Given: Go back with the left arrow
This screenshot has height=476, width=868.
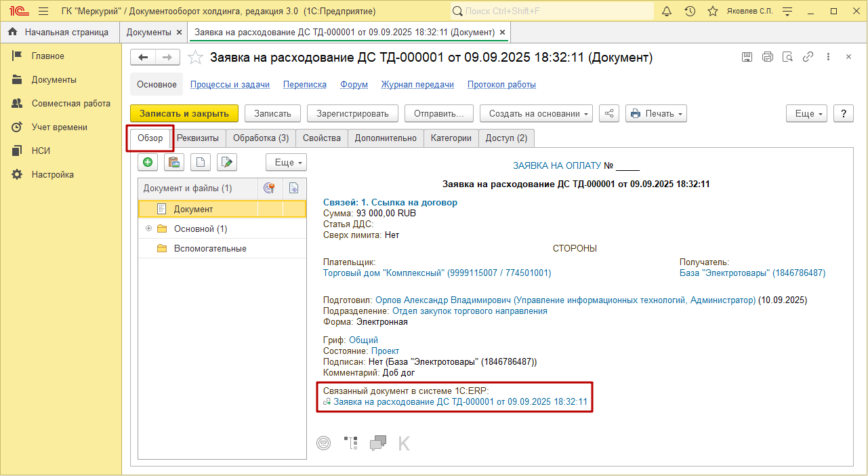Looking at the screenshot, I should tap(143, 58).
